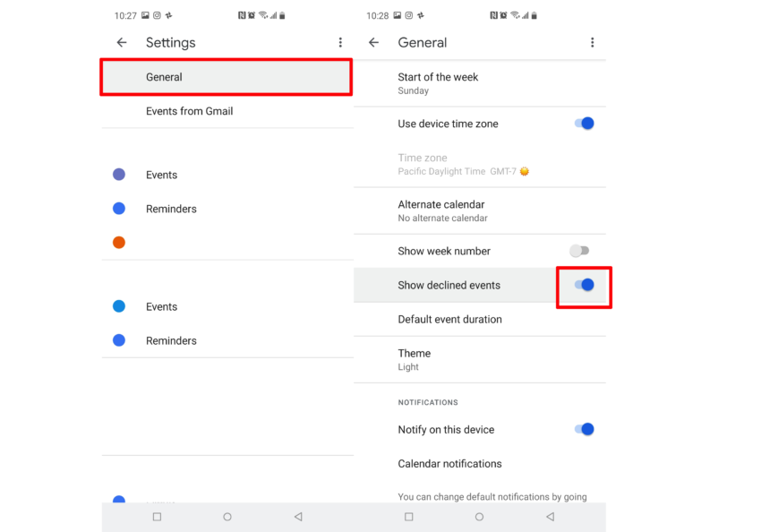
Task: Open Calendar notifications settings
Action: (480, 464)
